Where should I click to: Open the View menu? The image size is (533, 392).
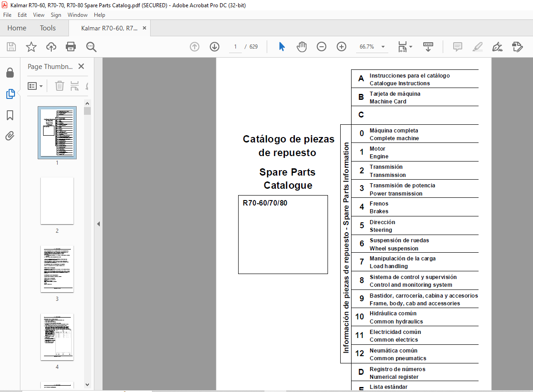39,15
